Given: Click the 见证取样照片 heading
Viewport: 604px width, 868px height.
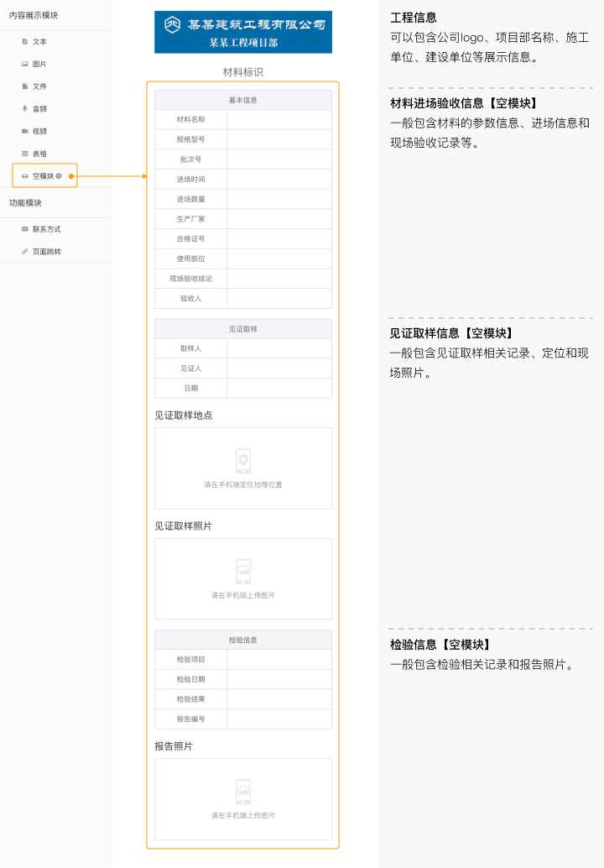Looking at the screenshot, I should point(184,526).
